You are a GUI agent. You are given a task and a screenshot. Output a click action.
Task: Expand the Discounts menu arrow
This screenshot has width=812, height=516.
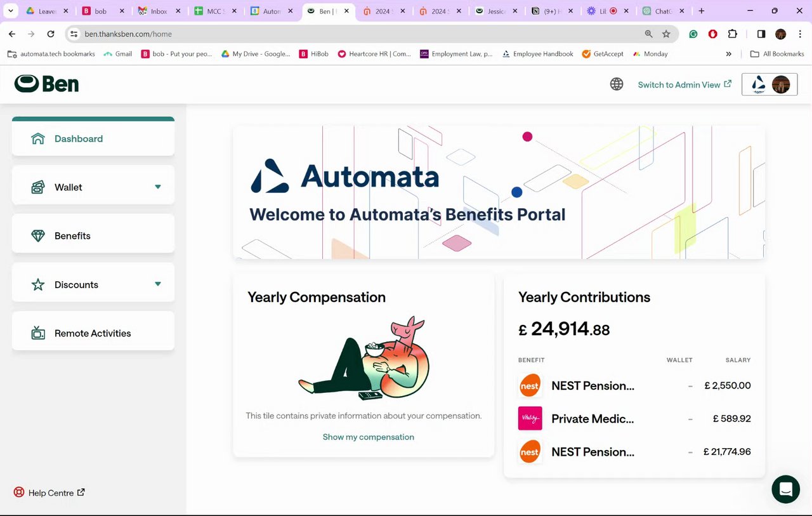[x=158, y=284]
